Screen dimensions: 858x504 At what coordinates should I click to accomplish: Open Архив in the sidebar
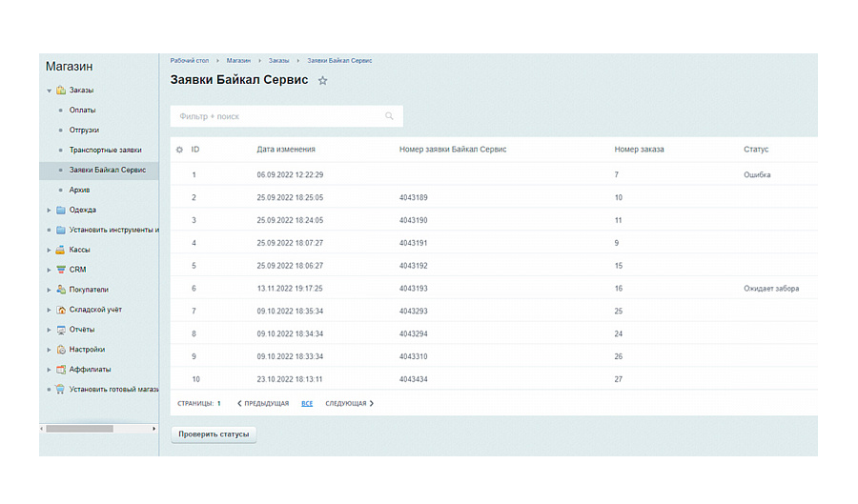tap(79, 190)
